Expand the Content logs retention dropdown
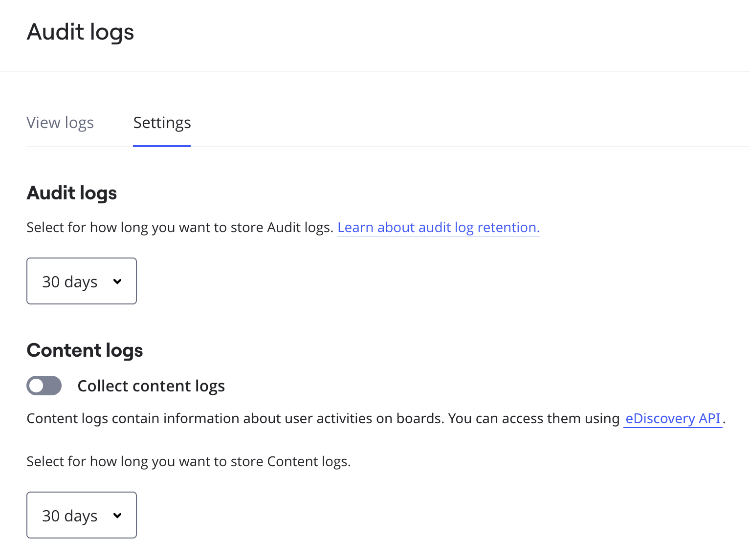This screenshot has height=560, width=750. (82, 515)
